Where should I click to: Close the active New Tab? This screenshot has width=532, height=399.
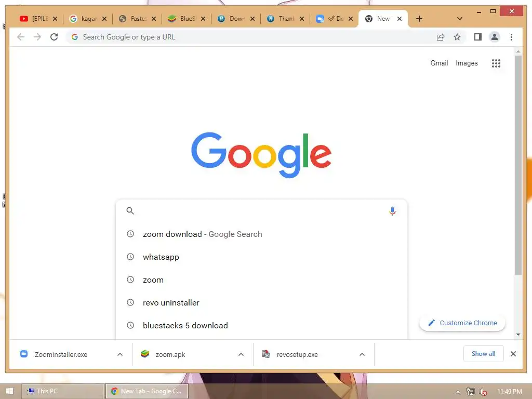[400, 19]
